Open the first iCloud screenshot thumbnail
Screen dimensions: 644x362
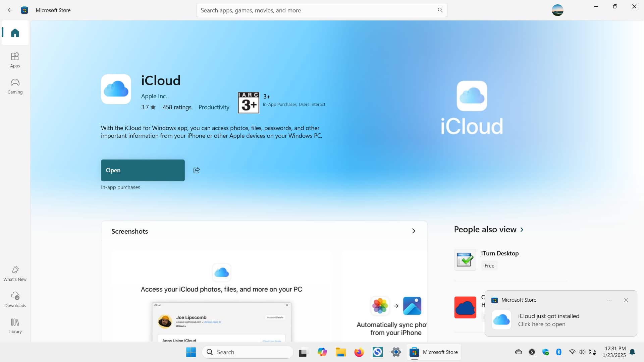click(x=221, y=297)
